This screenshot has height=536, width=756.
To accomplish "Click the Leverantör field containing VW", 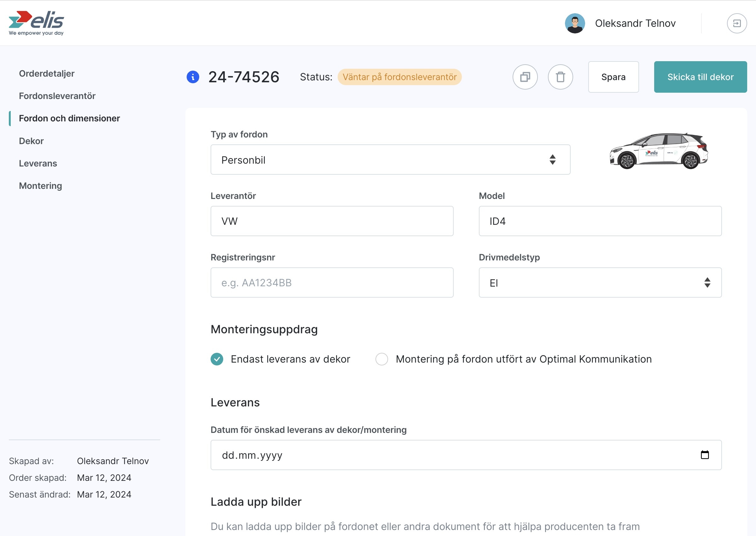I will click(x=332, y=221).
